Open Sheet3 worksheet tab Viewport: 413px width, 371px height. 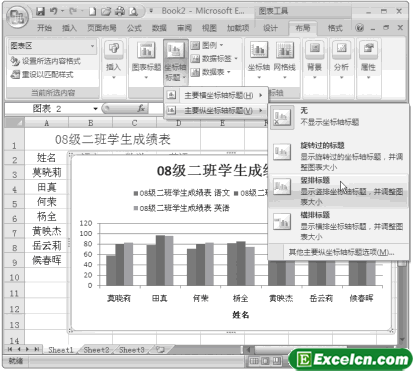tap(132, 350)
